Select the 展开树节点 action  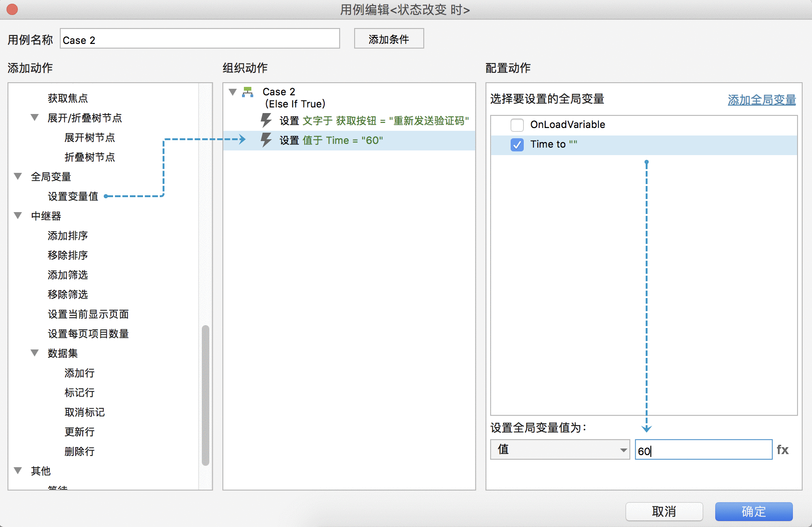pos(90,137)
